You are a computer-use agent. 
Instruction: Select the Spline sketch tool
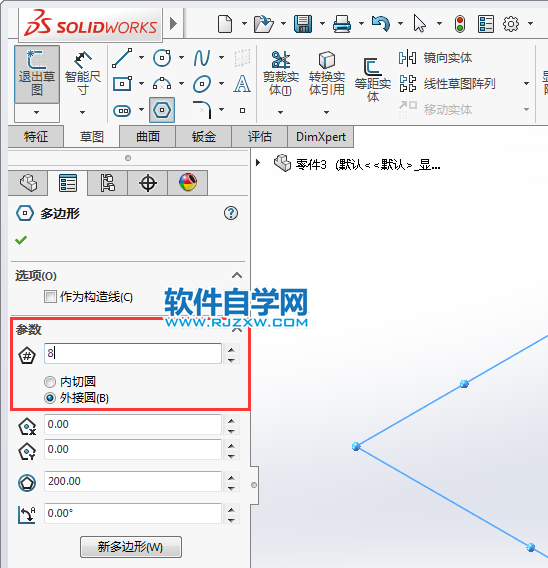coord(202,58)
